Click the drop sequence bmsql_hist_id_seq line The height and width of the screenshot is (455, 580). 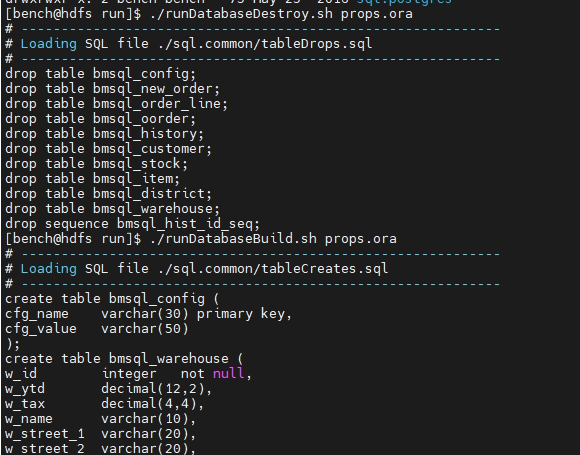tap(132, 224)
